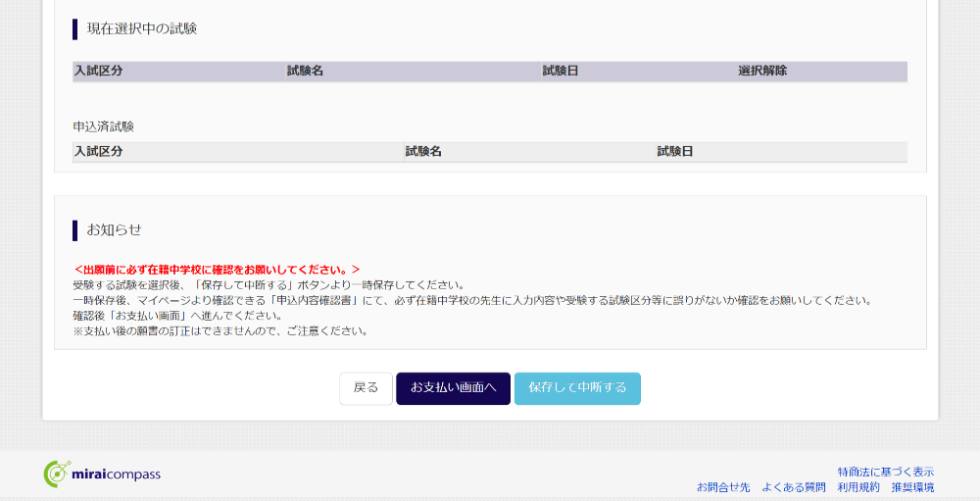Image resolution: width=980 pixels, height=501 pixels.
Task: Open the お問合せ先 contact link
Action: [x=723, y=487]
